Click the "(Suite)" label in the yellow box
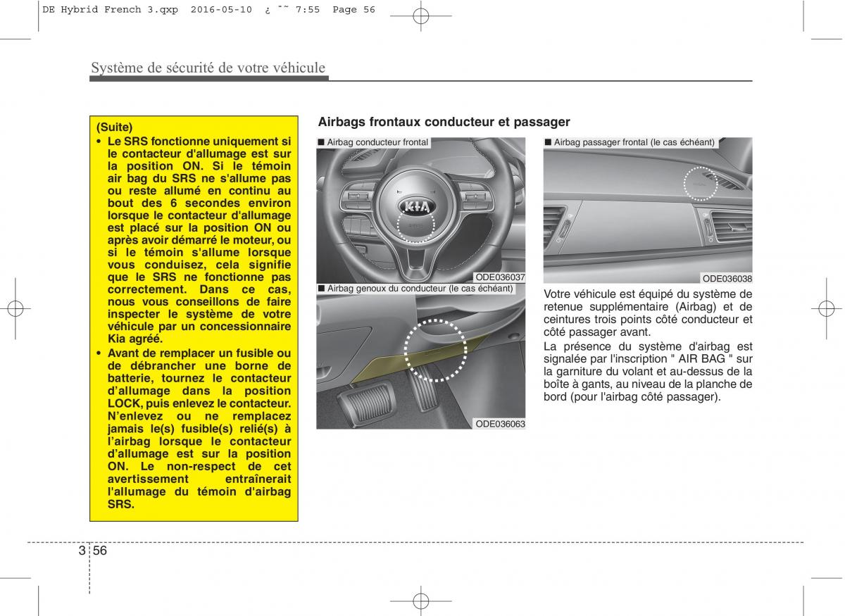845x616 pixels. [x=115, y=127]
